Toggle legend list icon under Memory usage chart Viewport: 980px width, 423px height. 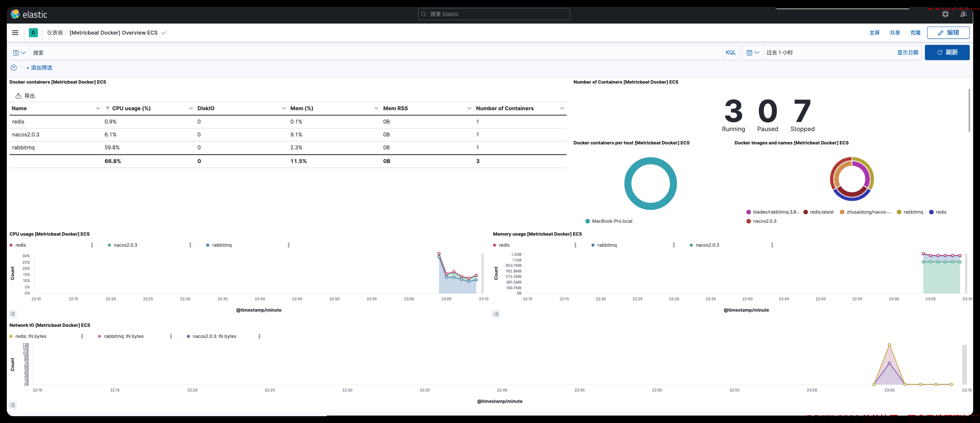[496, 314]
